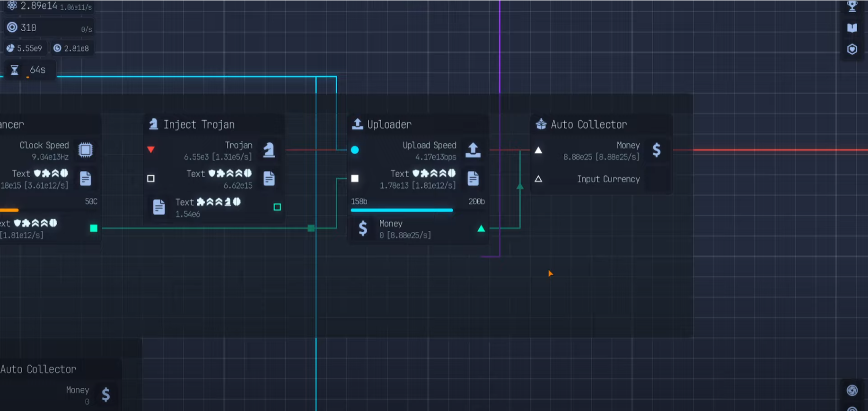Toggle the Uploader Text input white square
This screenshot has height=411, width=868.
355,179
